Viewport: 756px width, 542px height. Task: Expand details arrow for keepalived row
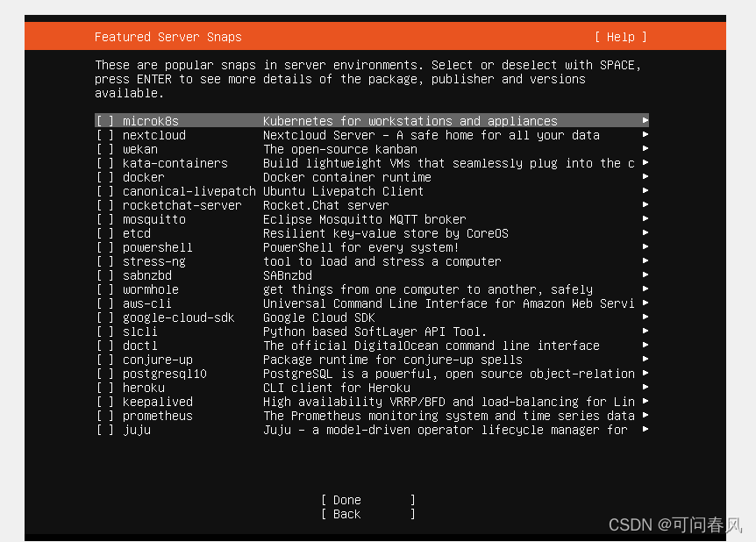point(645,400)
